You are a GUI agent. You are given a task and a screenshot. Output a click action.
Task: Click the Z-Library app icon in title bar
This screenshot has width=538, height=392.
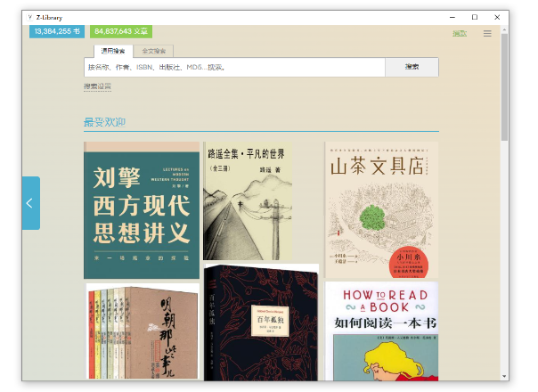tap(30, 17)
